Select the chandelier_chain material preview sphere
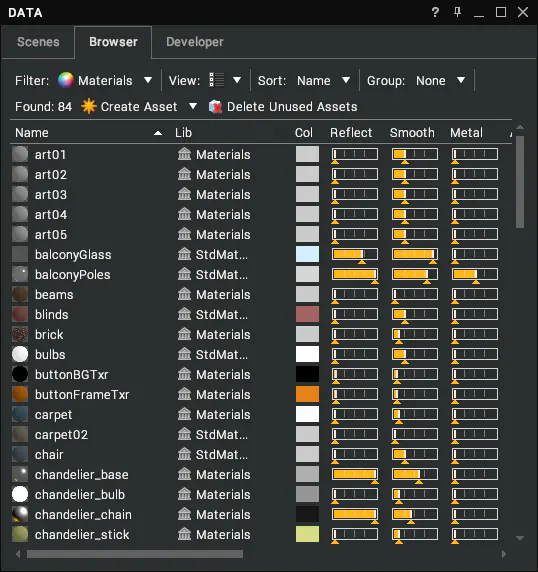The width and height of the screenshot is (538, 572). coord(20,514)
